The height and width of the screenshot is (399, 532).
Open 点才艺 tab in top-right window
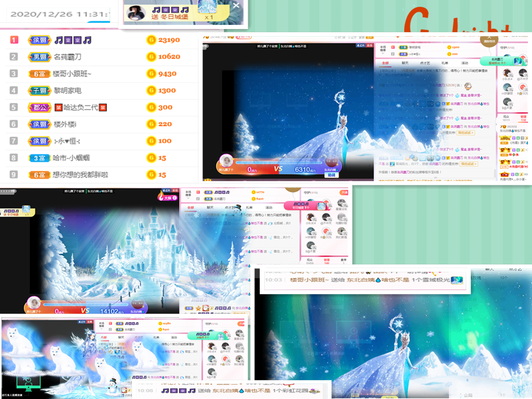pos(425,63)
